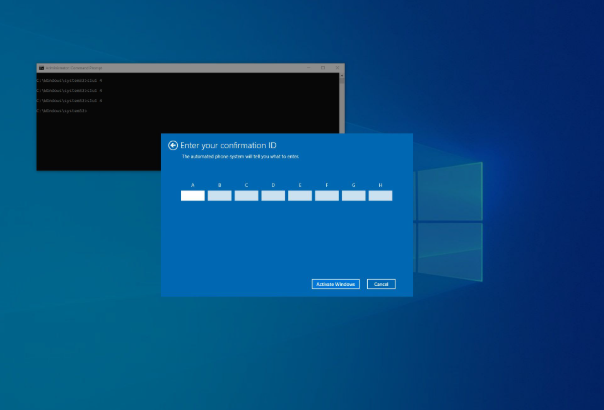This screenshot has height=410, width=604.
Task: Close the Command Prompt window
Action: pyautogui.click(x=337, y=68)
